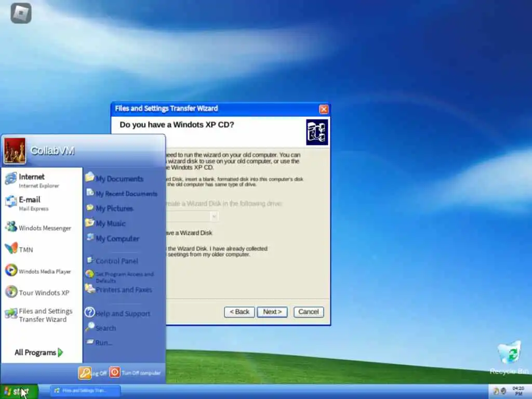Open Windots Messenger icon
This screenshot has height=399, width=532.
[x=11, y=227]
